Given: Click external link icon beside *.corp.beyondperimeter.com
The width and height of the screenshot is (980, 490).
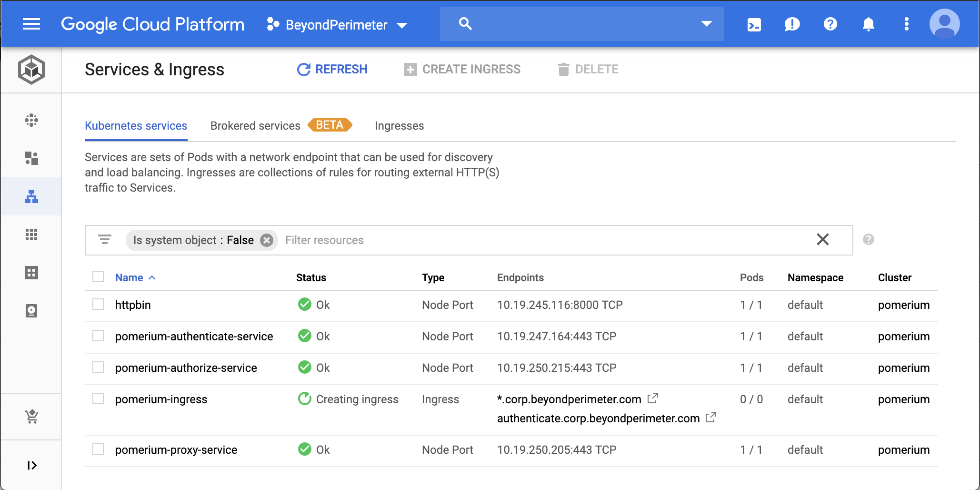Looking at the screenshot, I should pyautogui.click(x=653, y=398).
